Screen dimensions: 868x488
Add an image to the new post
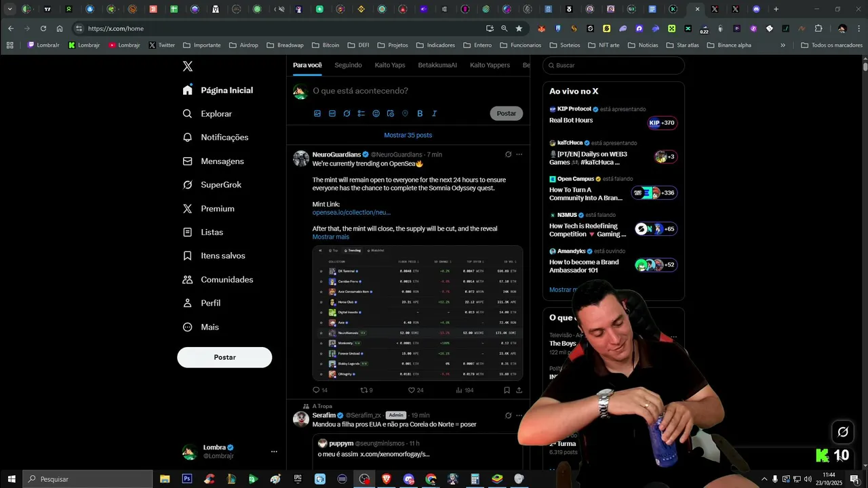[x=317, y=113]
